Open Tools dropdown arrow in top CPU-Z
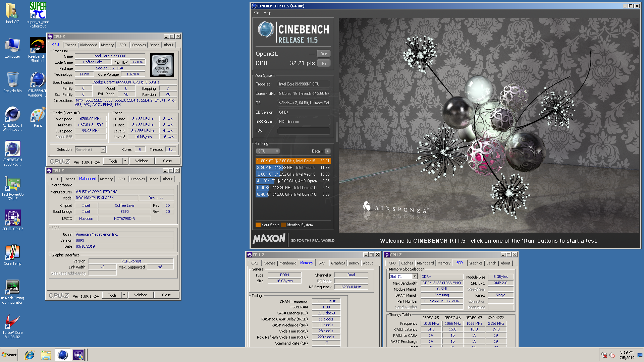Viewport: 644px width, 362px height. coord(125,161)
